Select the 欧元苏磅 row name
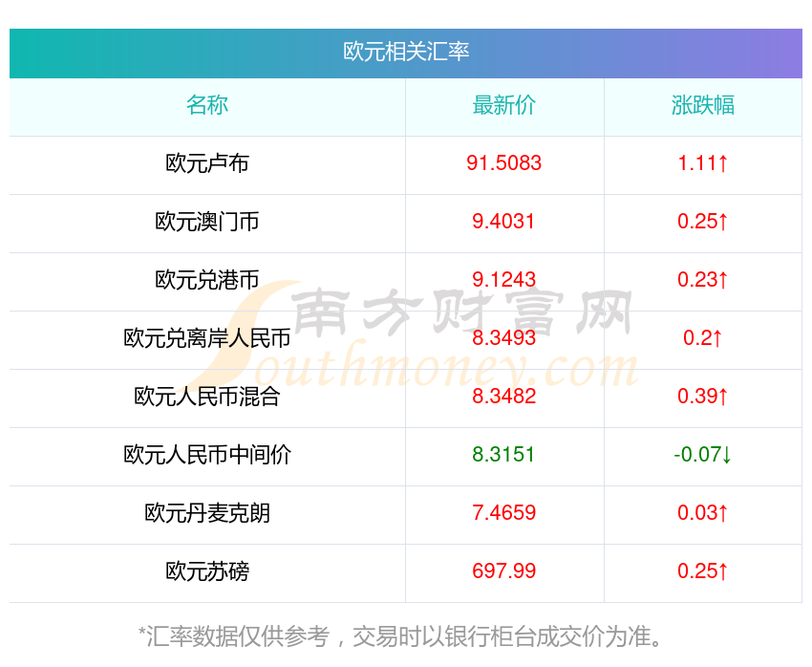This screenshot has width=812, height=667. (x=207, y=571)
